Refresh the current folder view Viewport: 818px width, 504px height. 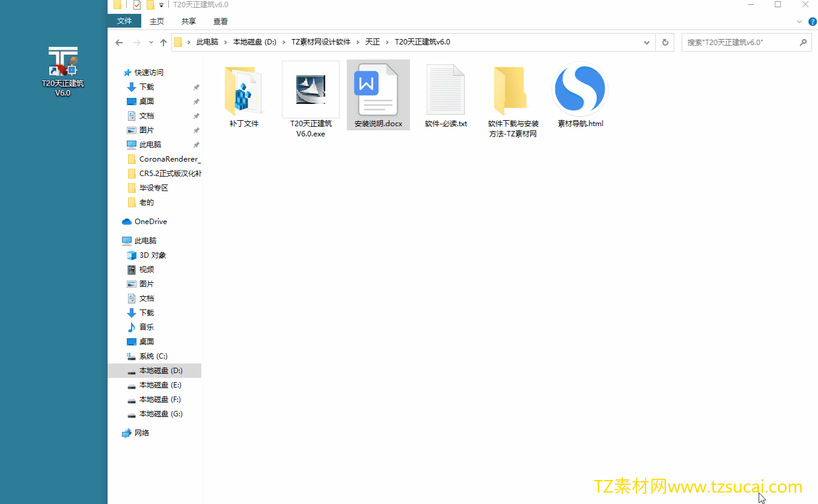click(x=665, y=43)
